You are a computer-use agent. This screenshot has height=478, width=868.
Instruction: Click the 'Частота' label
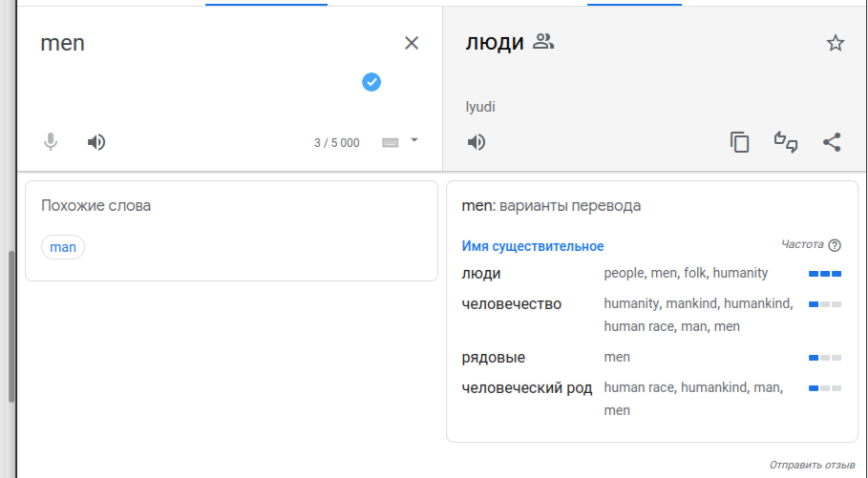802,244
